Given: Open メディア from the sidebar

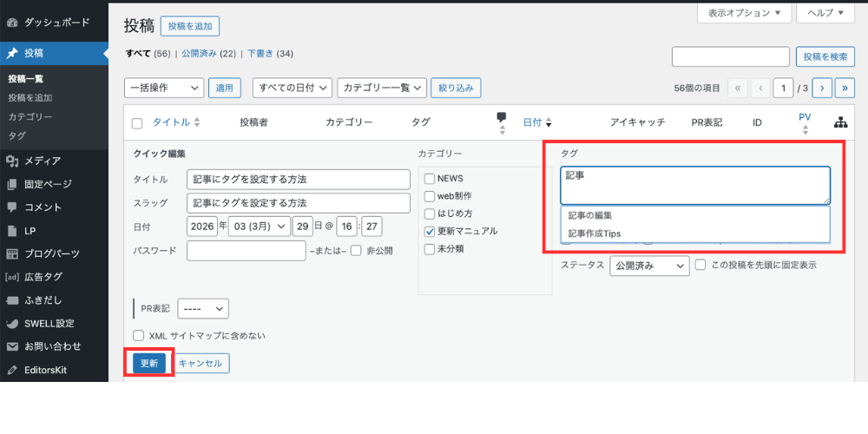Looking at the screenshot, I should point(42,161).
